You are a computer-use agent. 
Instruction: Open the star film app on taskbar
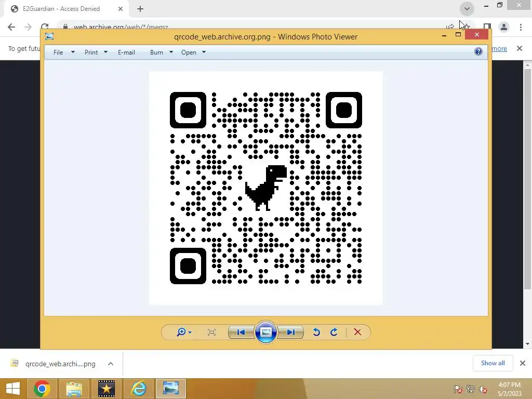pyautogui.click(x=106, y=389)
